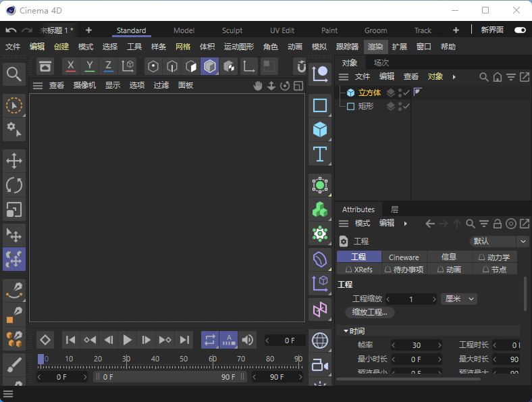Toggle the X axis lock
Viewport: 532px width, 402px height.
pos(71,66)
